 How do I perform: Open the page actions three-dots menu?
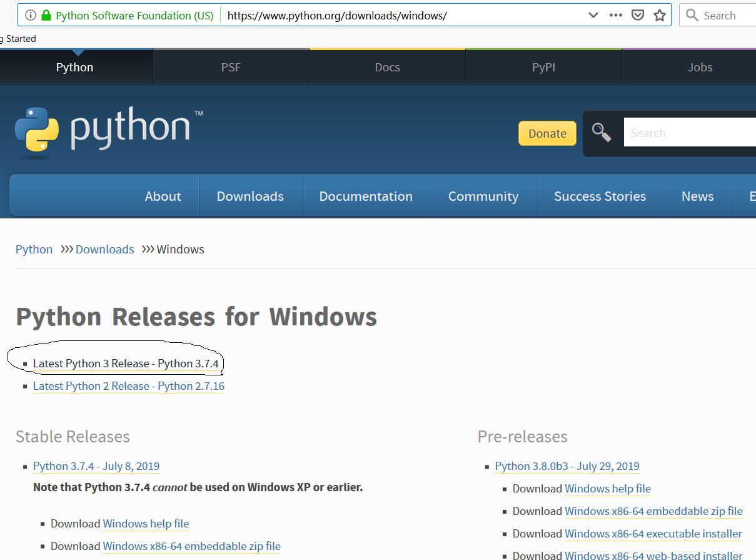616,16
